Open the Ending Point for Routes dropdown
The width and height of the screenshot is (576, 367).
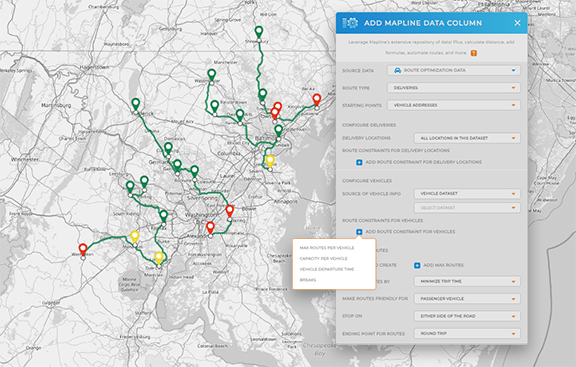pos(467,334)
